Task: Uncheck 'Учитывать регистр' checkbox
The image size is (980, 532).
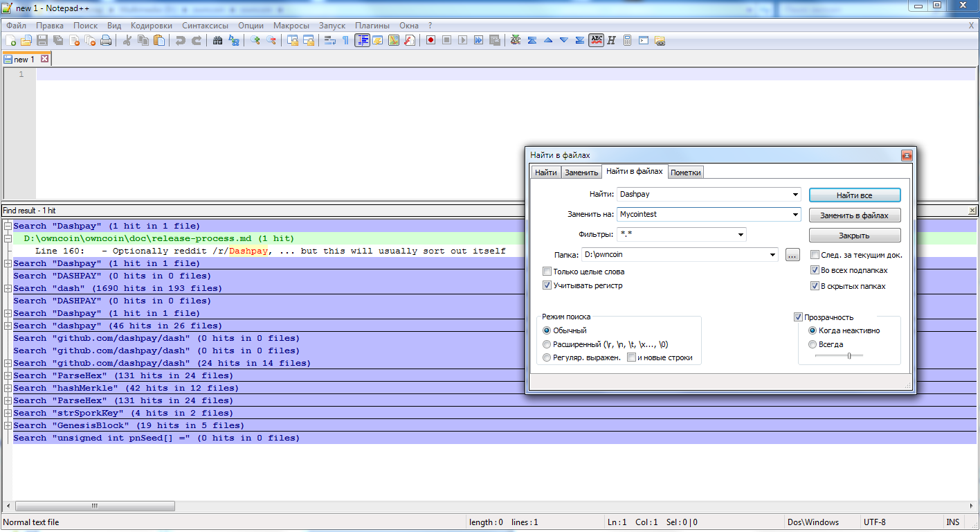Action: click(547, 285)
